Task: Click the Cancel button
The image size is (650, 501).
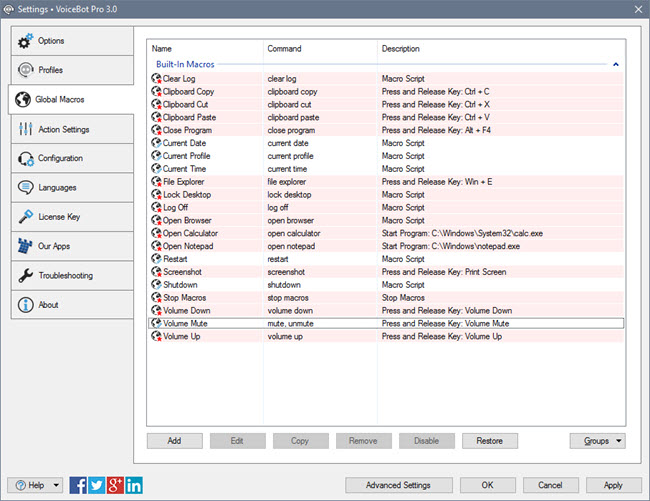Action: coord(551,485)
